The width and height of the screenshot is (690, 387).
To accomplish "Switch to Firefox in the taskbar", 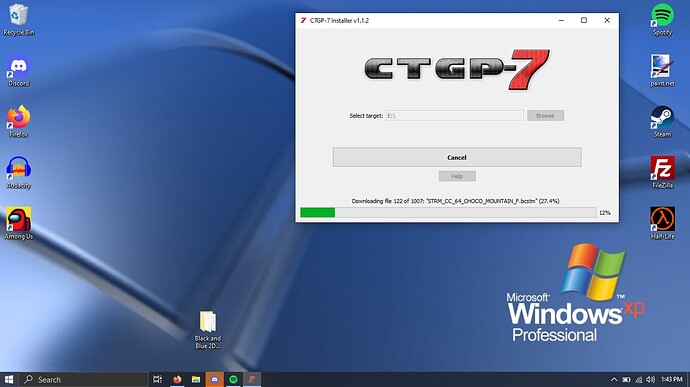I will coord(177,380).
